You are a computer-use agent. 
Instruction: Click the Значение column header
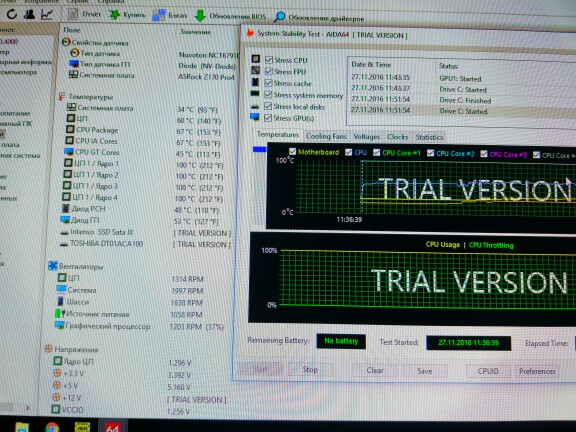pyautogui.click(x=195, y=32)
